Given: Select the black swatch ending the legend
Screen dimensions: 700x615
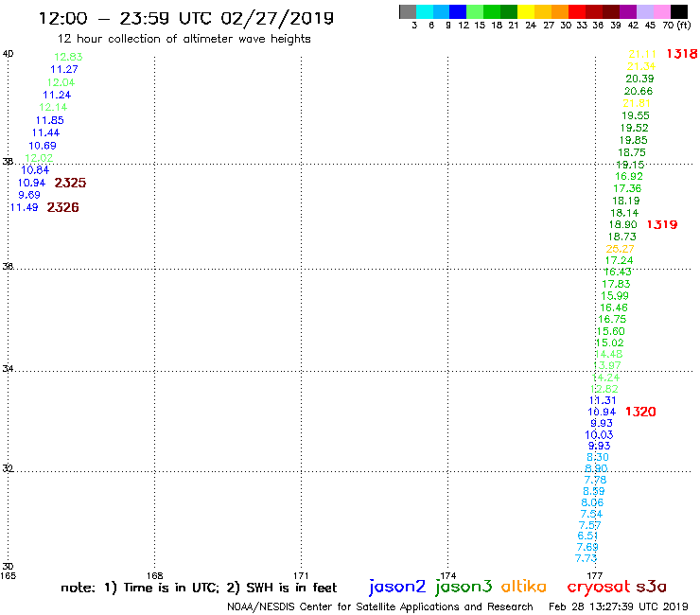Looking at the screenshot, I should pyautogui.click(x=678, y=11).
